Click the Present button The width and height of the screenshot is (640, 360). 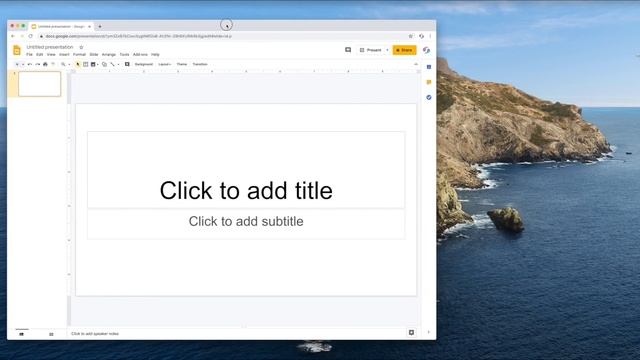pyautogui.click(x=371, y=50)
